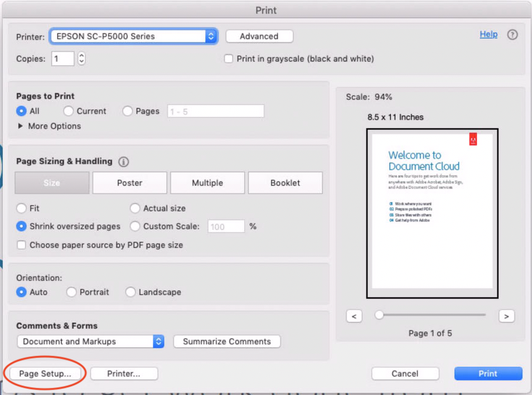Click the 'Scale: 94%' text

click(x=369, y=97)
